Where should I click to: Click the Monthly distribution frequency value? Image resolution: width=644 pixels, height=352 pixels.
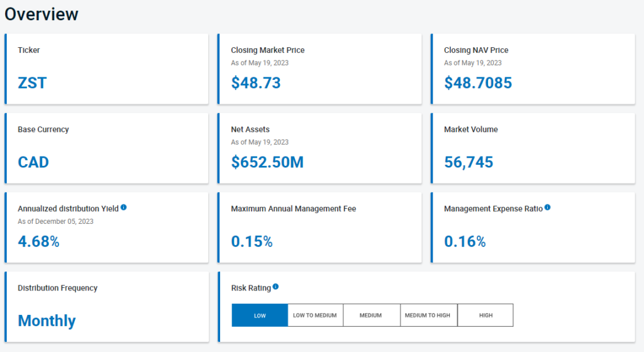47,321
